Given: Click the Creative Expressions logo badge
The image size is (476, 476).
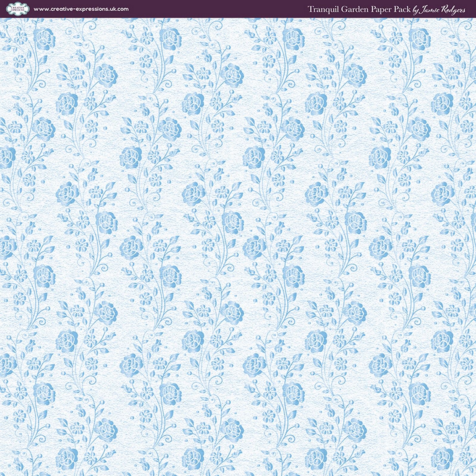Looking at the screenshot, I should click(18, 9).
